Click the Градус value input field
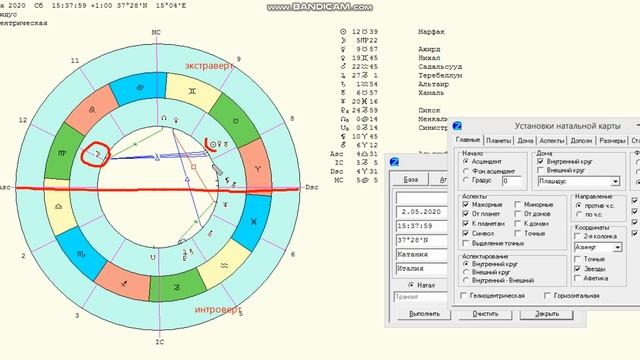 [x=512, y=181]
